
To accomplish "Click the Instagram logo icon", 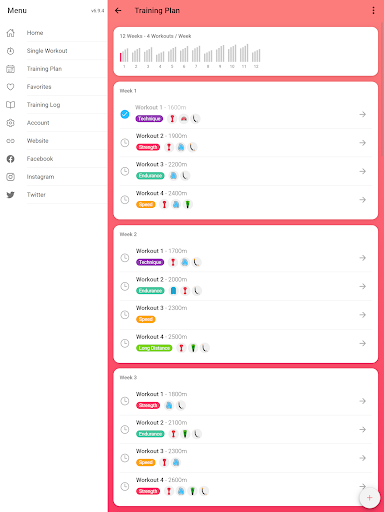I will coord(11,177).
